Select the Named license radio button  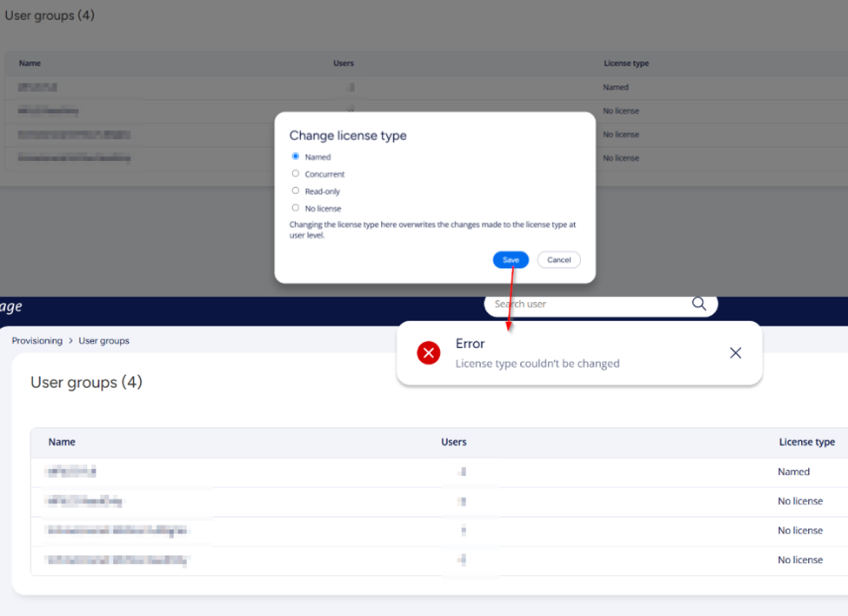[x=296, y=157]
